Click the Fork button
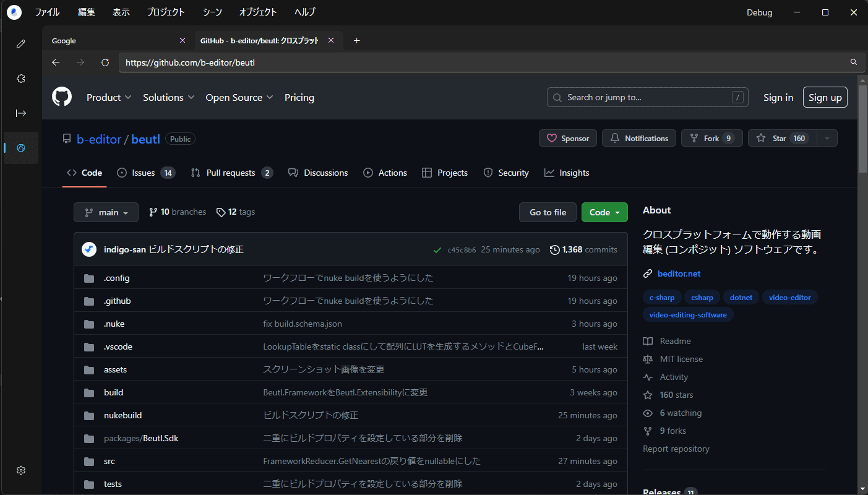The width and height of the screenshot is (868, 495). point(712,138)
